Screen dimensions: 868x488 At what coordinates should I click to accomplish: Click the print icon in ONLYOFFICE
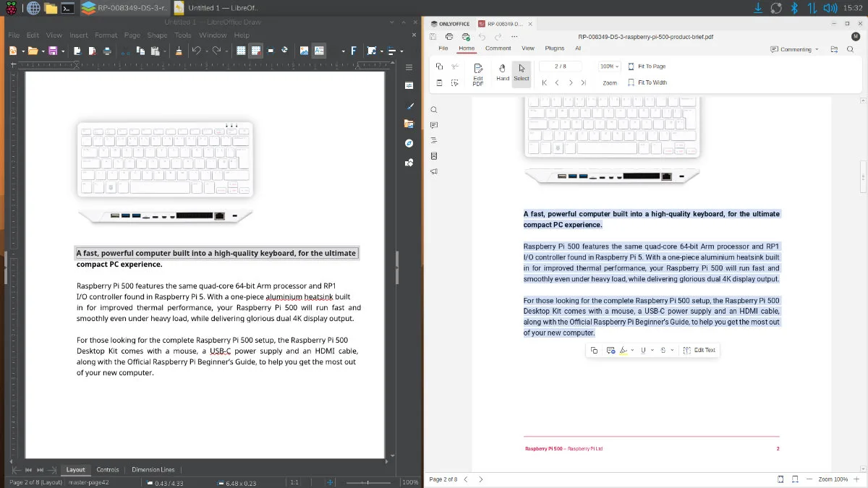[448, 36]
